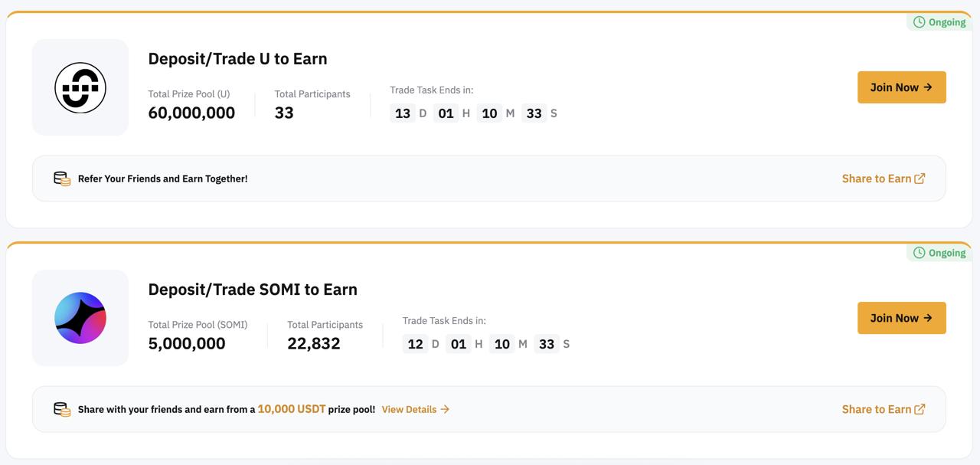This screenshot has width=980, height=465.
Task: Click the 5,000,000 SOMI prize pool value
Action: [x=187, y=343]
